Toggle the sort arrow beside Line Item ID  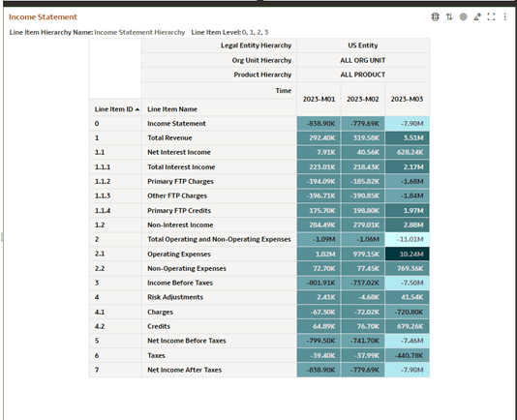point(137,109)
